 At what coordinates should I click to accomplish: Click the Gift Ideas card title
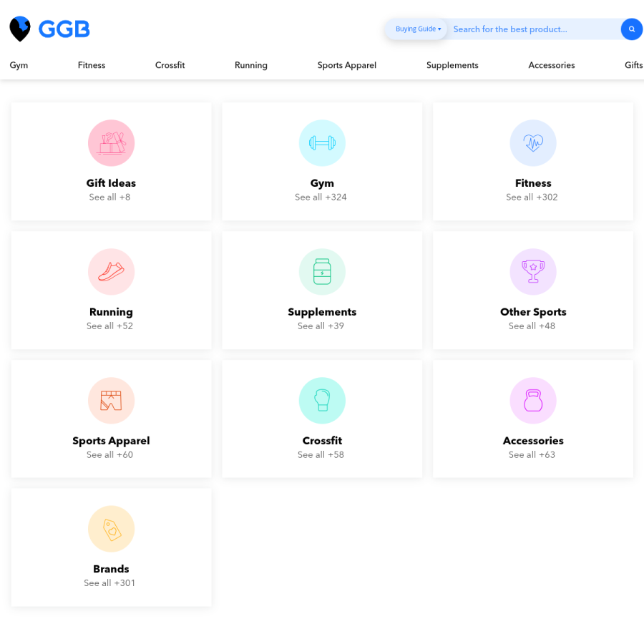pyautogui.click(x=112, y=183)
